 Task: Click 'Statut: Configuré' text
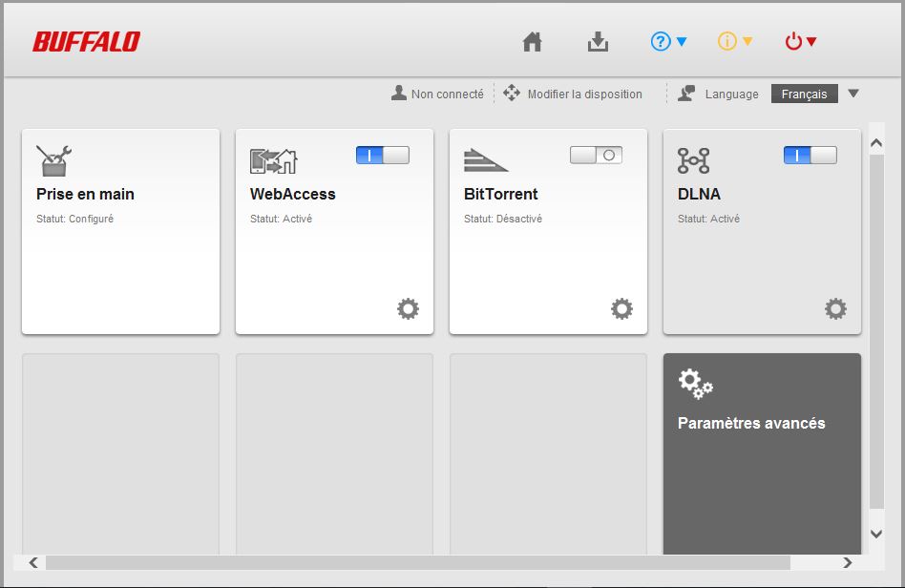[x=74, y=219]
